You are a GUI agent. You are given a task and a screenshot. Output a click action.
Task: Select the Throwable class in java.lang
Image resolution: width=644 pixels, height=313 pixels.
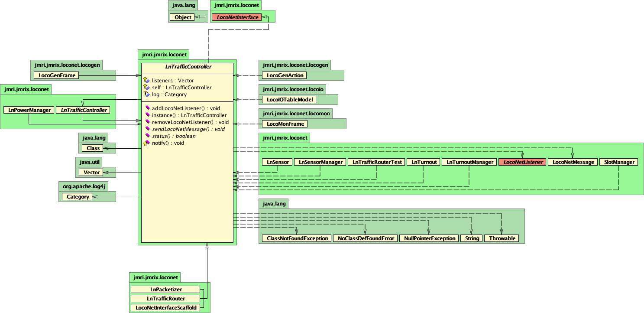[502, 238]
